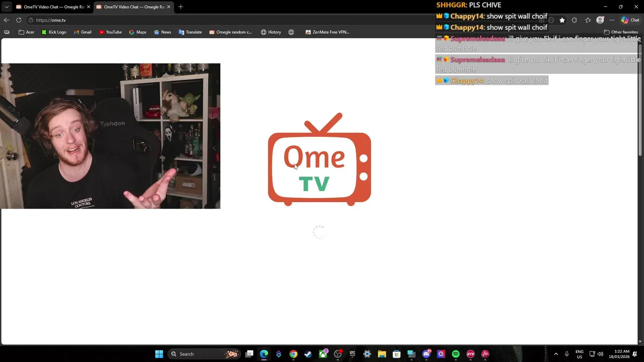Open Microsoft Store from the taskbar
Viewport: 644px width, 362px height.
396,354
